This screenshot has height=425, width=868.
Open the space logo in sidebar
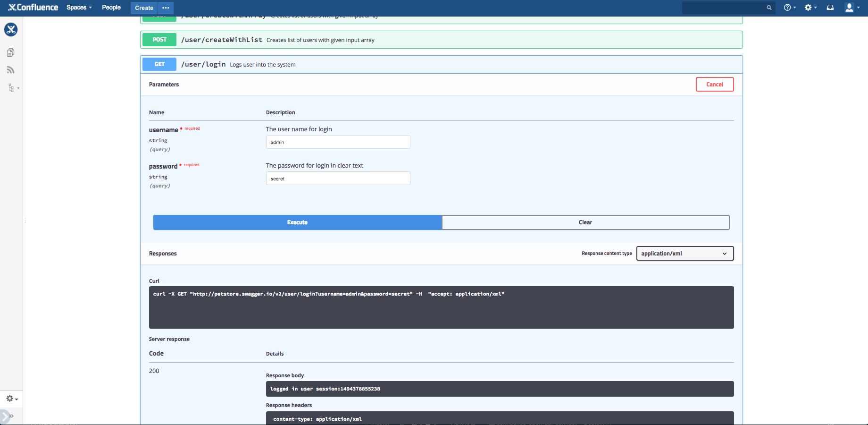coord(11,30)
